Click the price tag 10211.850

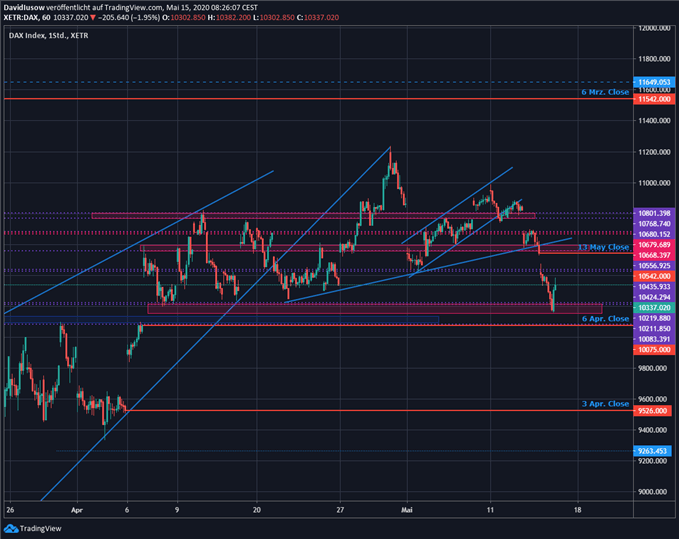[x=653, y=329]
